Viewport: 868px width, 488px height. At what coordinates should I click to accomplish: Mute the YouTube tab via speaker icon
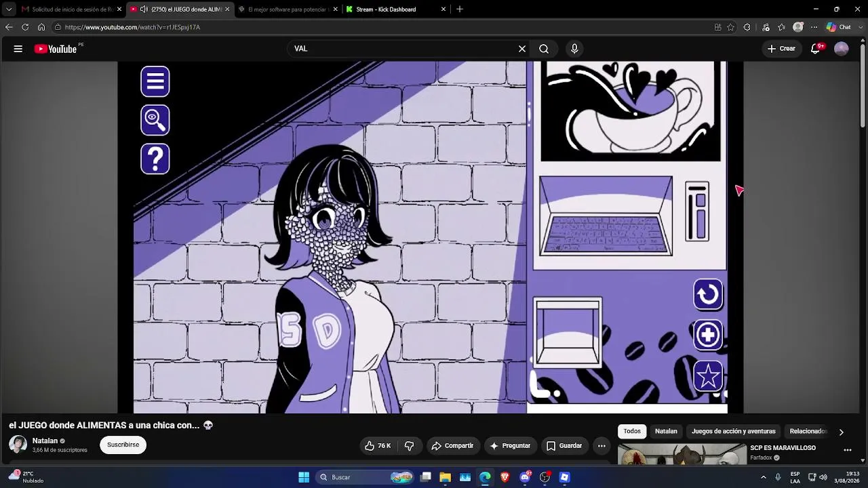144,9
